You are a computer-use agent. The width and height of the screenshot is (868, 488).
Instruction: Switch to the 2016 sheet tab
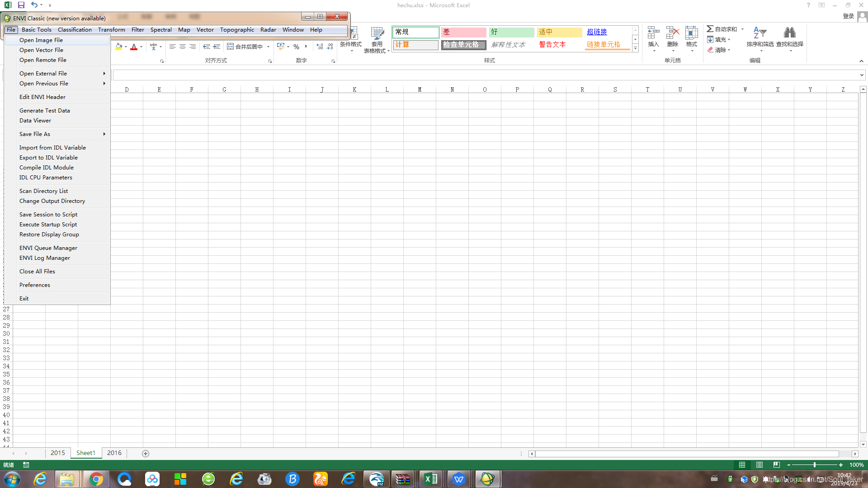pyautogui.click(x=114, y=453)
